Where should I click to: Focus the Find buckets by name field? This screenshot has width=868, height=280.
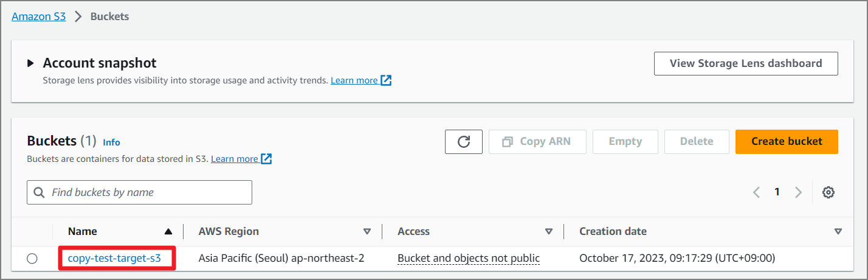coord(139,192)
